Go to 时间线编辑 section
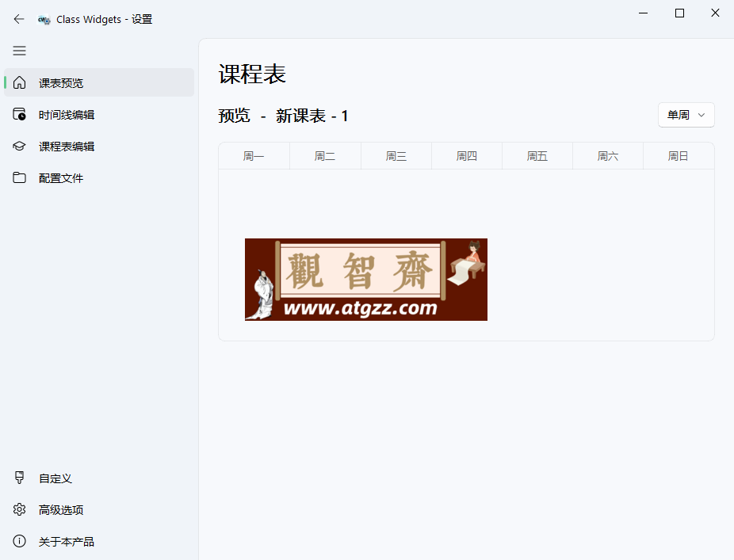This screenshot has height=560, width=734. pos(99,115)
